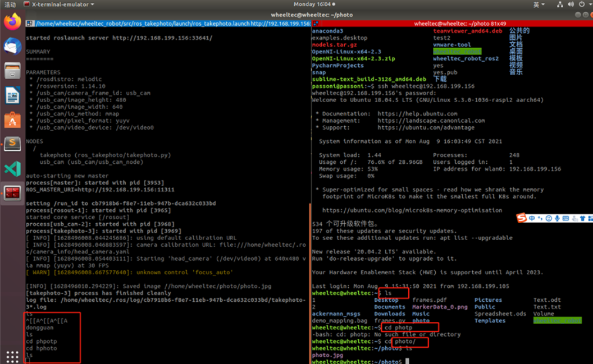Open Ubuntu Software center icon
Image resolution: width=593 pixels, height=364 pixels.
coord(12,119)
